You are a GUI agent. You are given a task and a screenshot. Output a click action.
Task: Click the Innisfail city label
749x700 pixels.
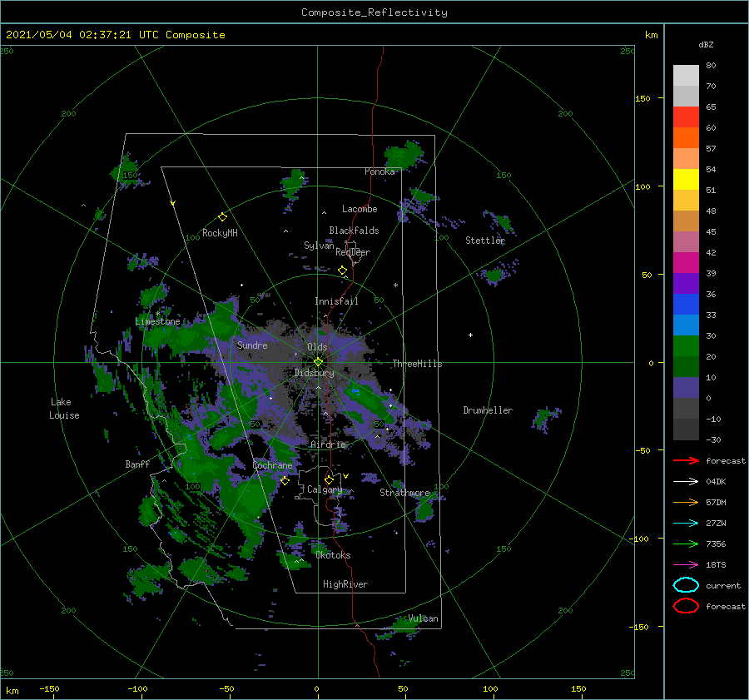coord(336,301)
